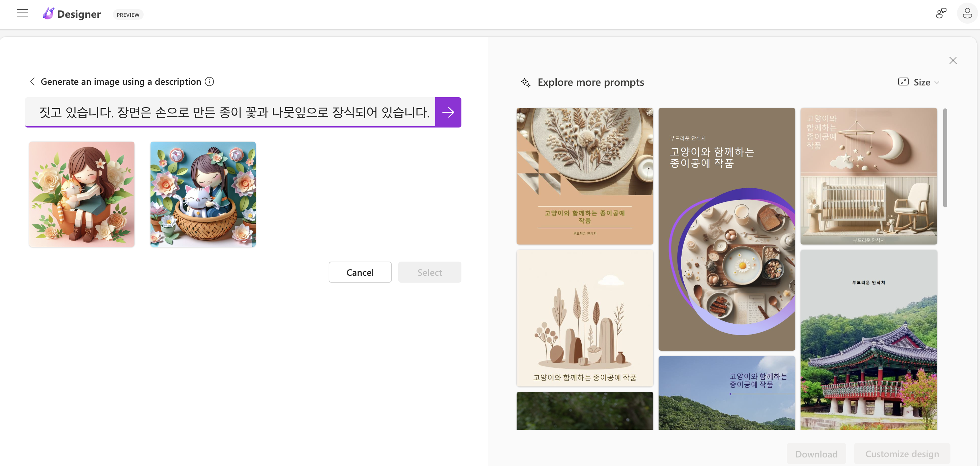Choose the brown food circle design template
This screenshot has height=466, width=980.
tap(726, 229)
